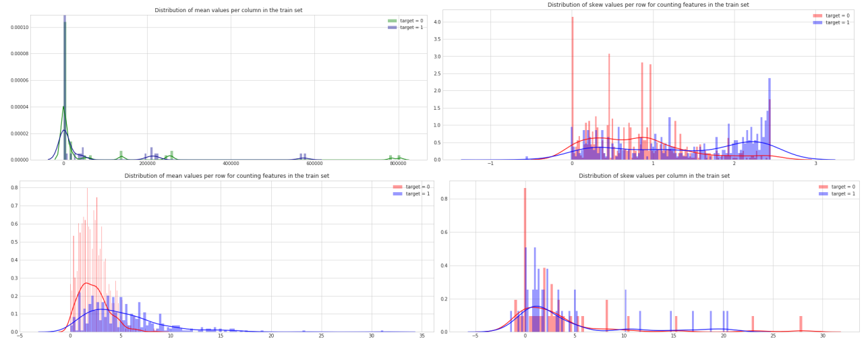The height and width of the screenshot is (341, 868).
Task: Click the tall bar near zero in mean per column chart
Action: (x=65, y=88)
